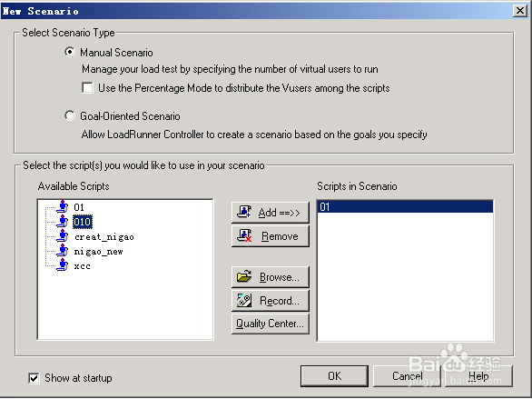Uncheck Show at startup

[34, 378]
